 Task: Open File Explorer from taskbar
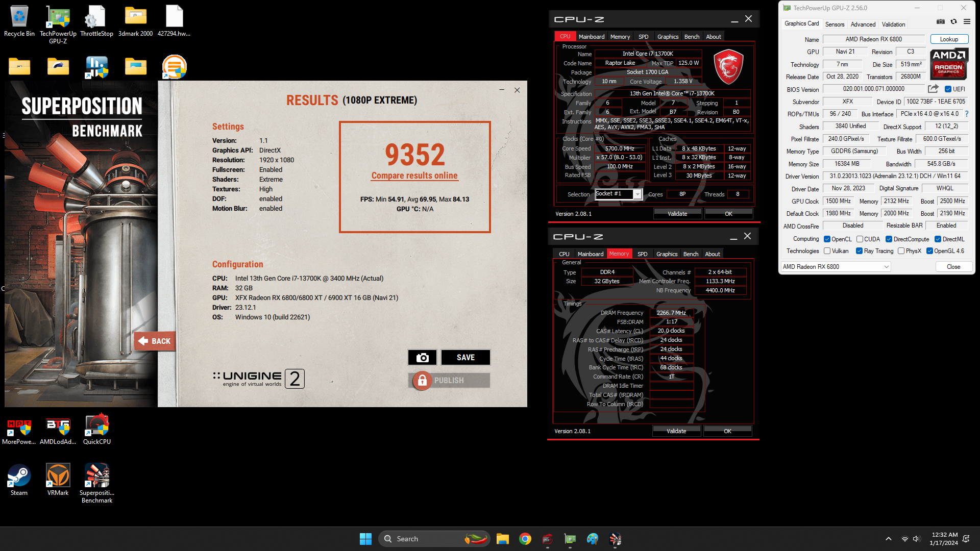pos(503,539)
